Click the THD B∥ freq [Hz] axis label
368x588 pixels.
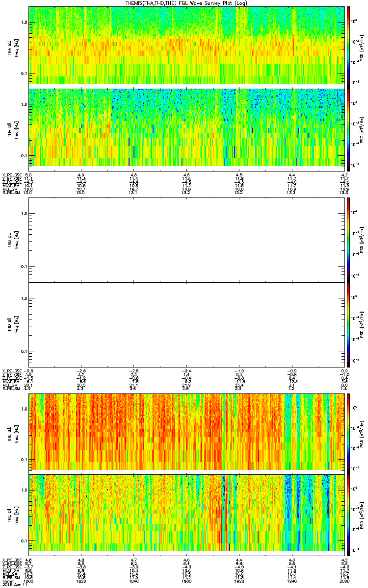coord(16,324)
